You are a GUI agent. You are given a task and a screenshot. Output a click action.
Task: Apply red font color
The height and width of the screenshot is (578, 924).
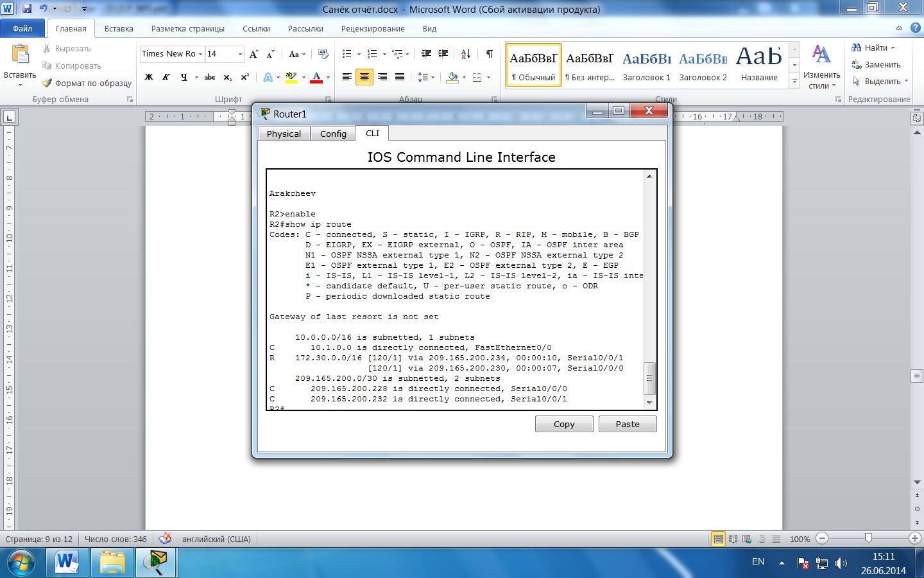[x=316, y=77]
